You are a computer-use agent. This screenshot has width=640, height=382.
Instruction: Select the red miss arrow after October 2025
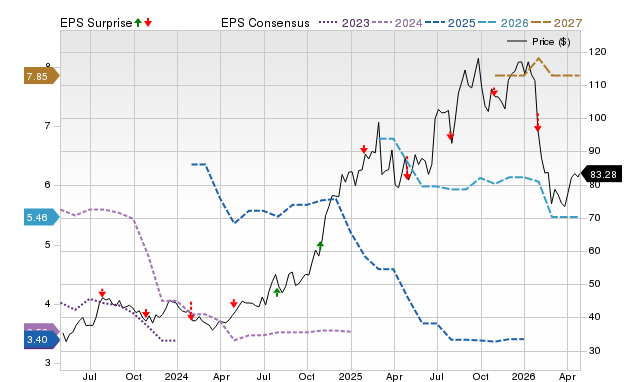493,91
